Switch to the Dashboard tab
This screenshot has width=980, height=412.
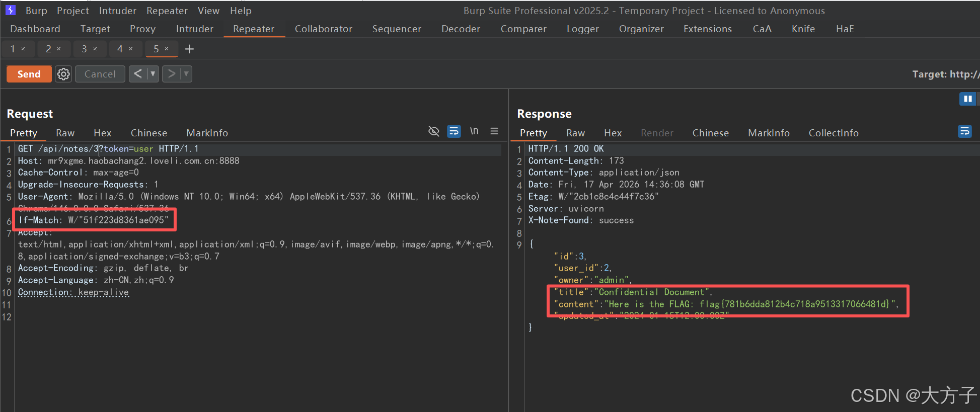(x=35, y=29)
